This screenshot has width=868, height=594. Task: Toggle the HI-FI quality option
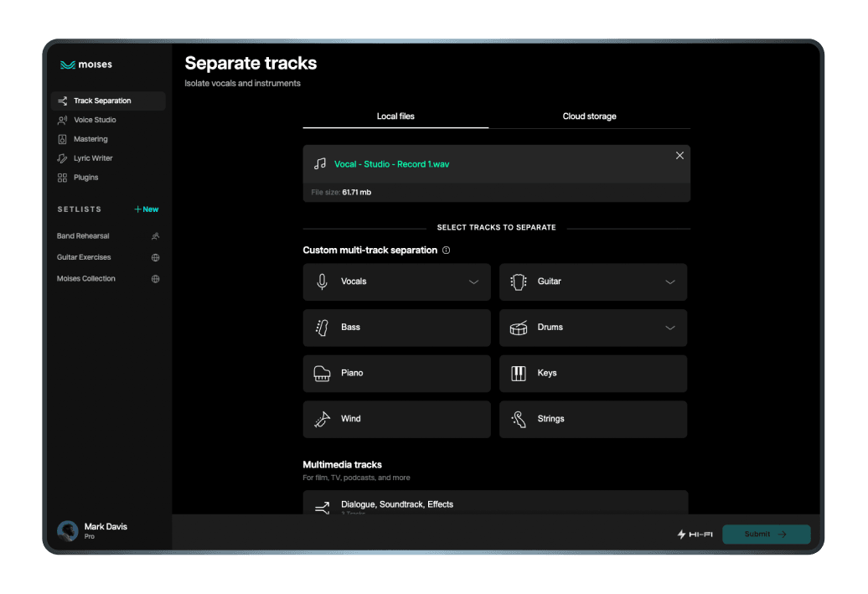pyautogui.click(x=695, y=535)
